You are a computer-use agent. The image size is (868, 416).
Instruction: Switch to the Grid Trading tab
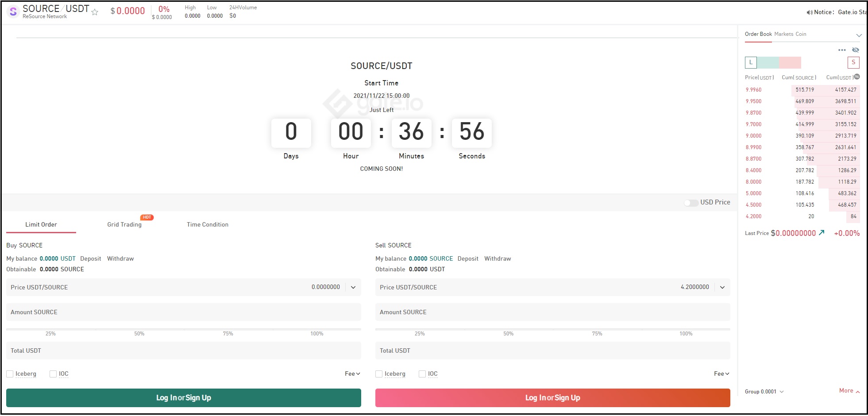(x=124, y=225)
